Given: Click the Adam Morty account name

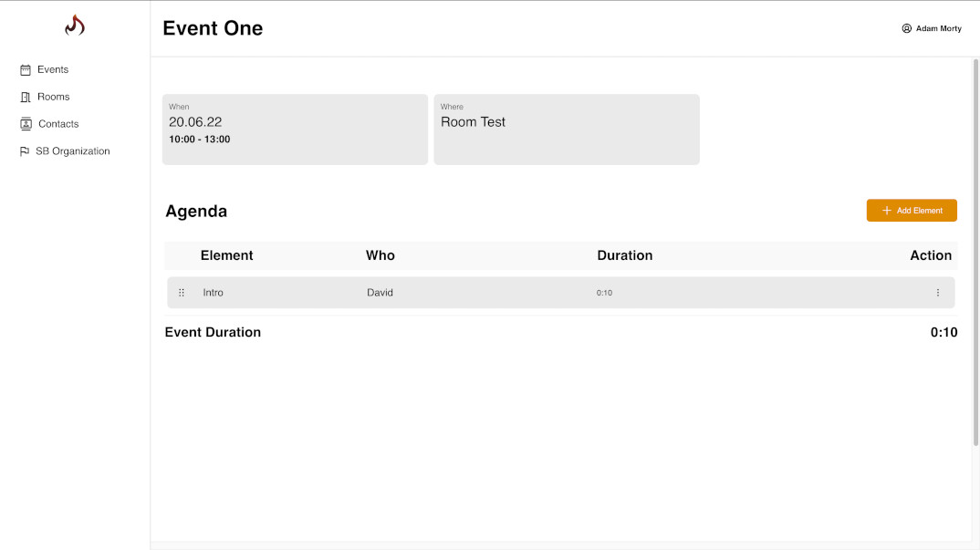Looking at the screenshot, I should 937,28.
